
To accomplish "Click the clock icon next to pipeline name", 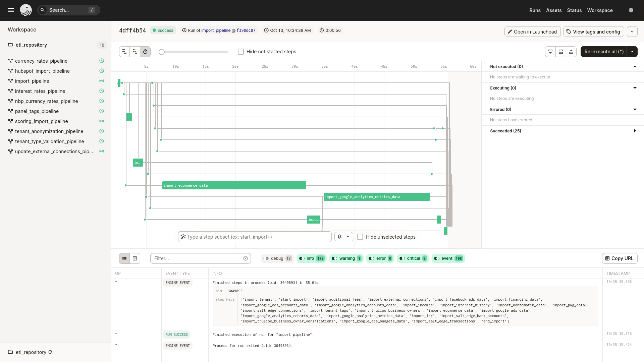I will (x=101, y=61).
